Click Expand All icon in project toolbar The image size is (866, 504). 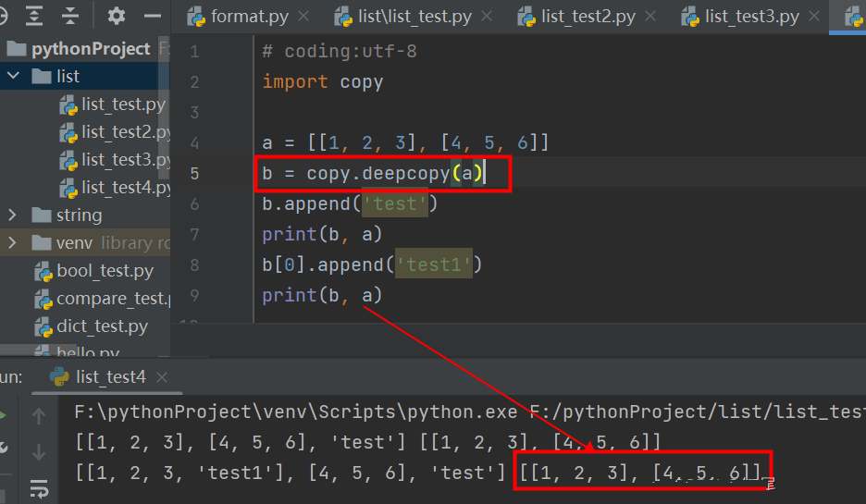(34, 16)
